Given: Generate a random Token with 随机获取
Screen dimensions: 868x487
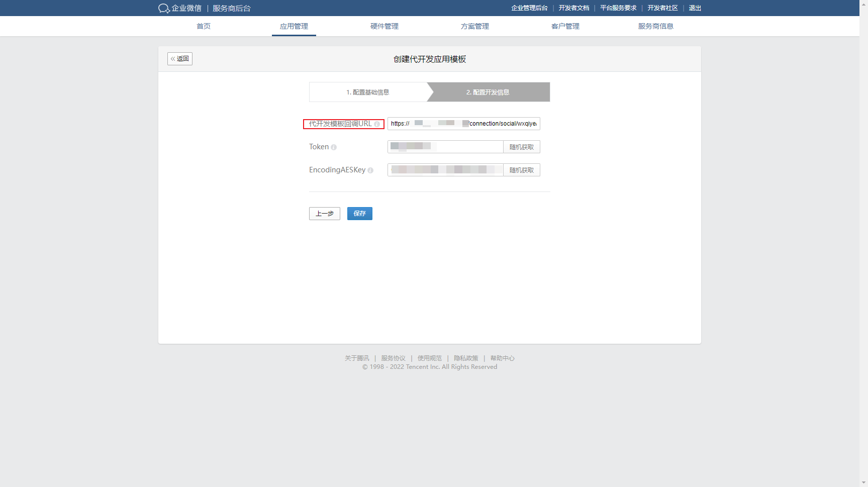Looking at the screenshot, I should coord(522,147).
